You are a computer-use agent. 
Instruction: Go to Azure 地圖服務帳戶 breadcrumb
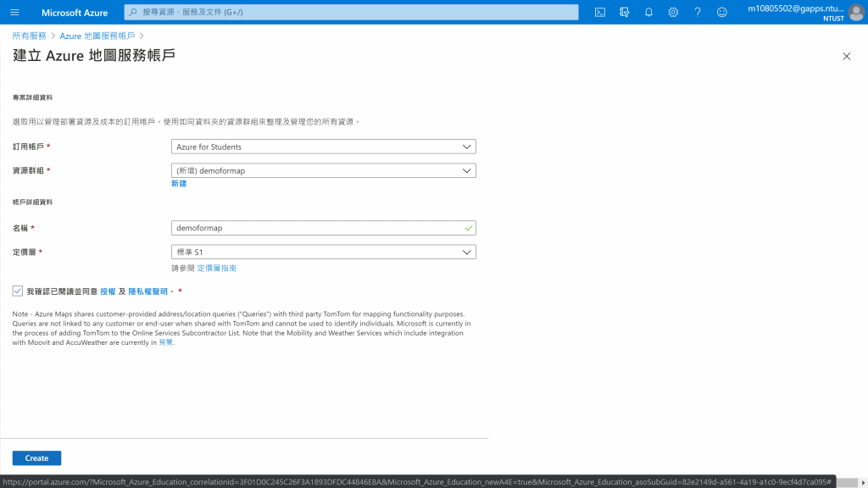97,36
